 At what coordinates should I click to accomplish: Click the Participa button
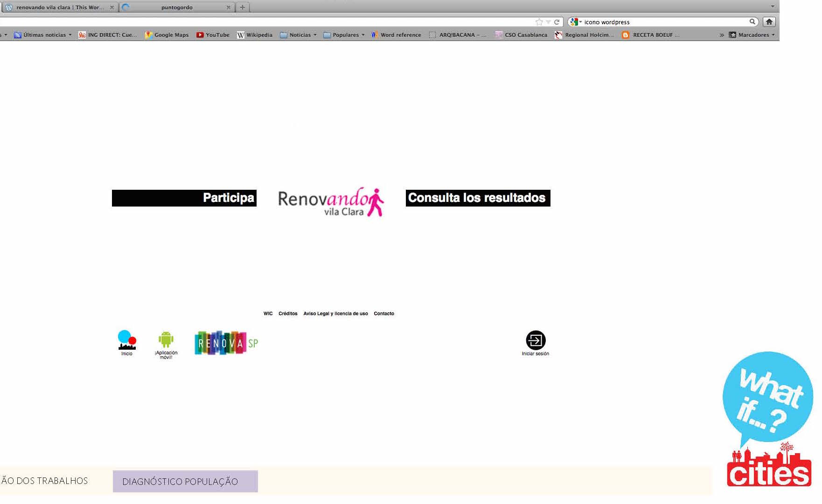pos(184,198)
